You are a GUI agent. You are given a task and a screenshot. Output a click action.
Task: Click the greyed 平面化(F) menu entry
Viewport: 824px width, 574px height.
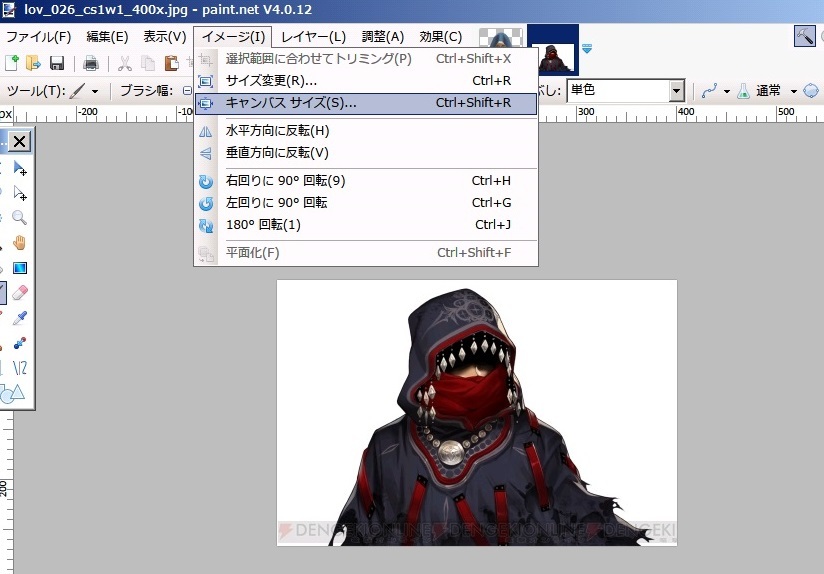366,253
